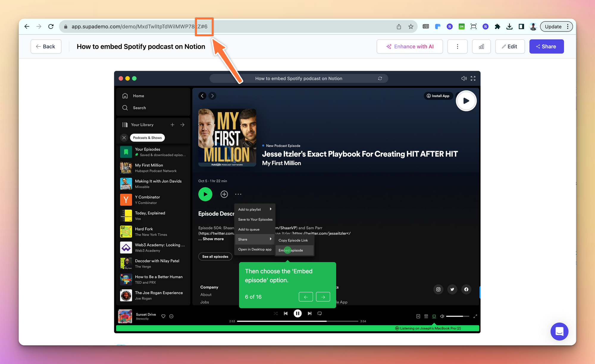Open Y Combinator podcast in library

[153, 200]
